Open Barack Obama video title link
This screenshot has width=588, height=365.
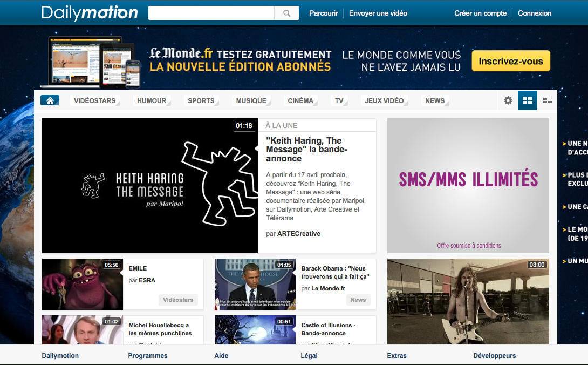pyautogui.click(x=335, y=273)
